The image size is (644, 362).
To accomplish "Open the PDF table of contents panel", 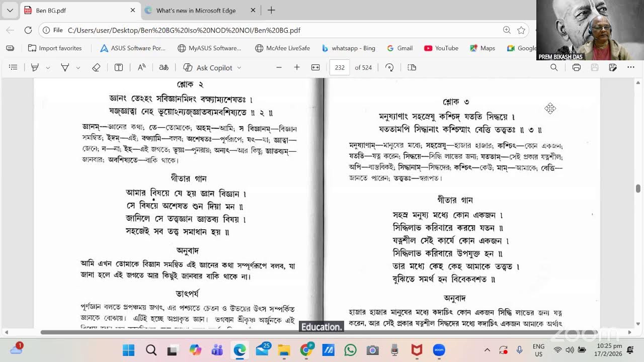I will 14,67.
